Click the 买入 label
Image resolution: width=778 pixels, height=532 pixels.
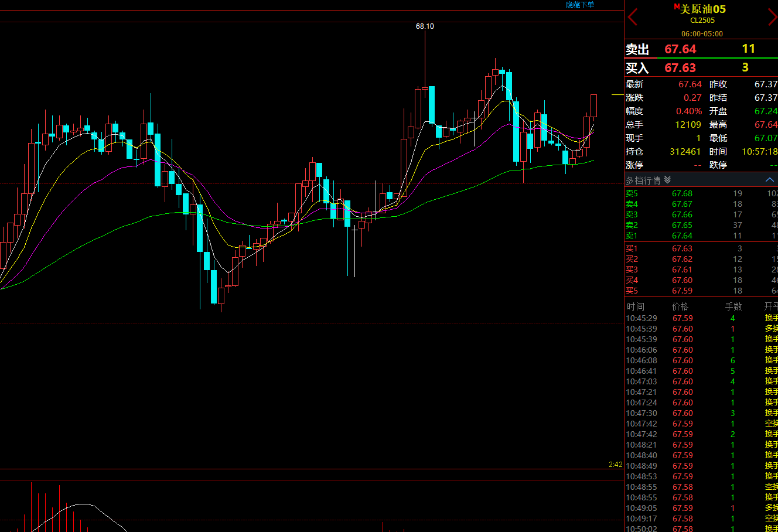(637, 68)
